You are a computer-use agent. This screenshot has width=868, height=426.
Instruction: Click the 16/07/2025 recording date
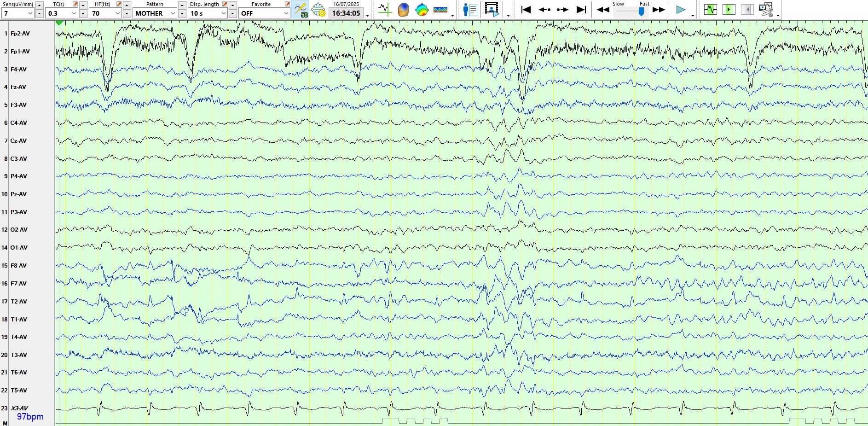pyautogui.click(x=346, y=4)
